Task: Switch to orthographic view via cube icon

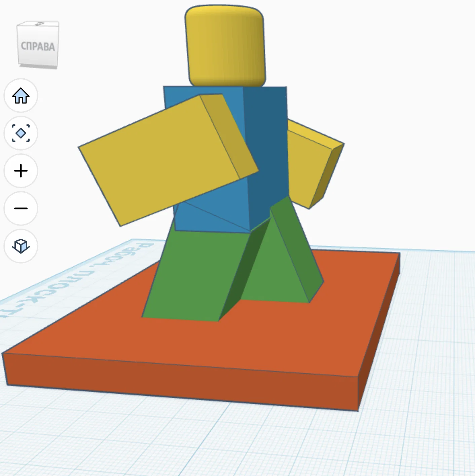Action: (x=21, y=246)
